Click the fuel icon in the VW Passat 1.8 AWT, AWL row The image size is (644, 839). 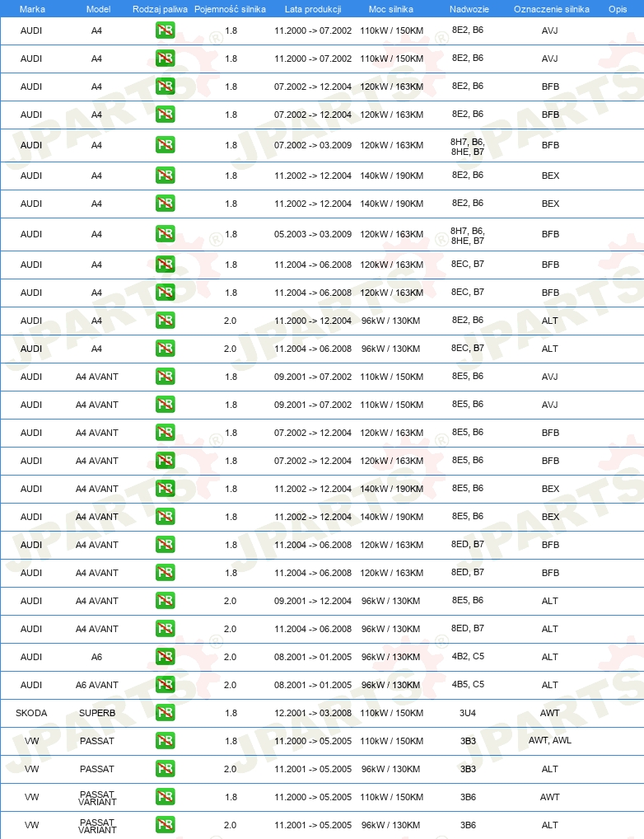click(x=166, y=741)
